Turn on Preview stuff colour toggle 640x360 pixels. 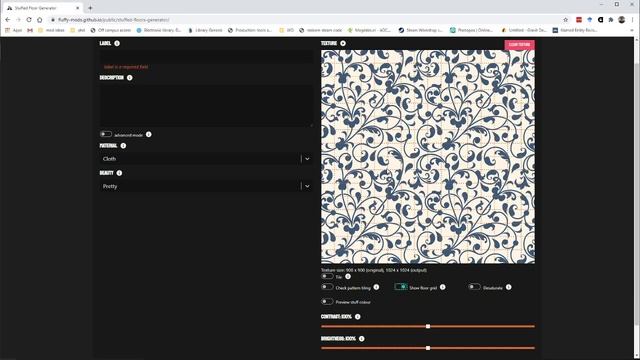click(327, 302)
